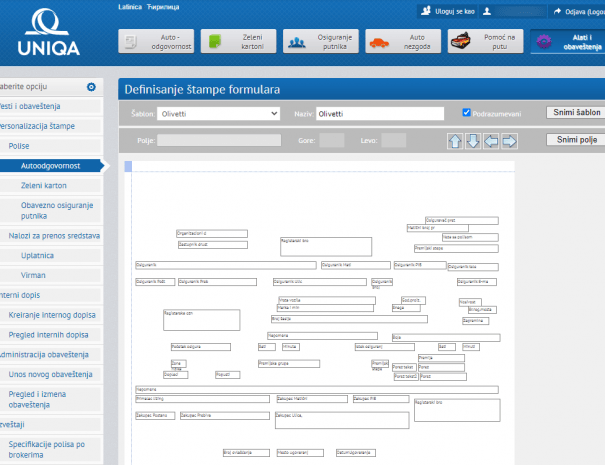Image resolution: width=605 pixels, height=465 pixels.
Task: Toggle the Podrazumevani checkbox
Action: coord(467,113)
